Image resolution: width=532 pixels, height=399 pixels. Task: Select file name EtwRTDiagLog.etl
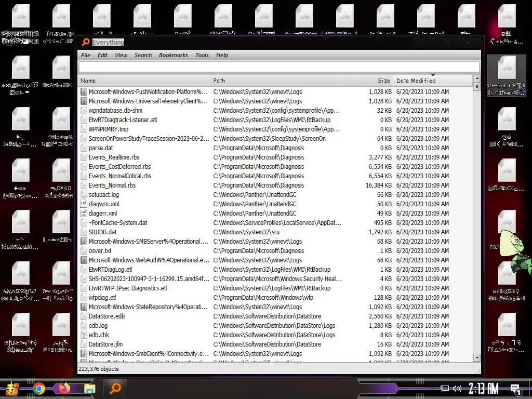(x=110, y=270)
